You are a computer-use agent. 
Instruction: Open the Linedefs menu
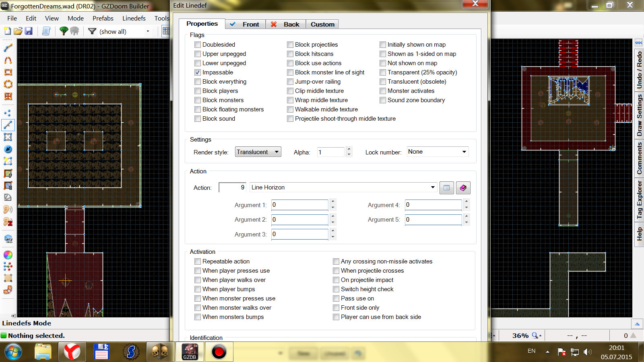[134, 18]
